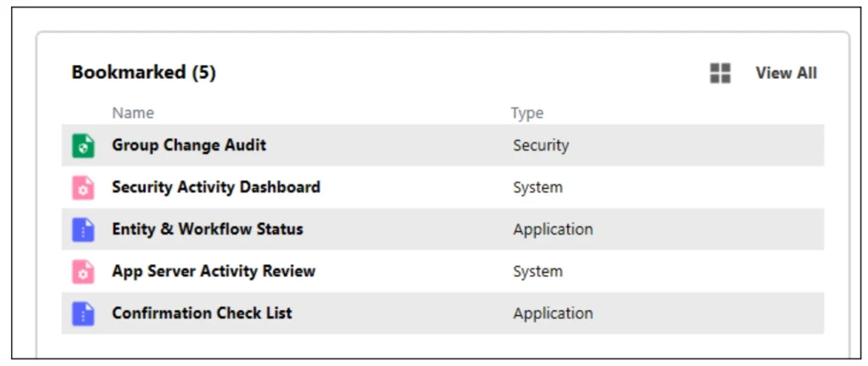
Task: Click Application type of Entity & Workflow row
Action: coord(553,230)
